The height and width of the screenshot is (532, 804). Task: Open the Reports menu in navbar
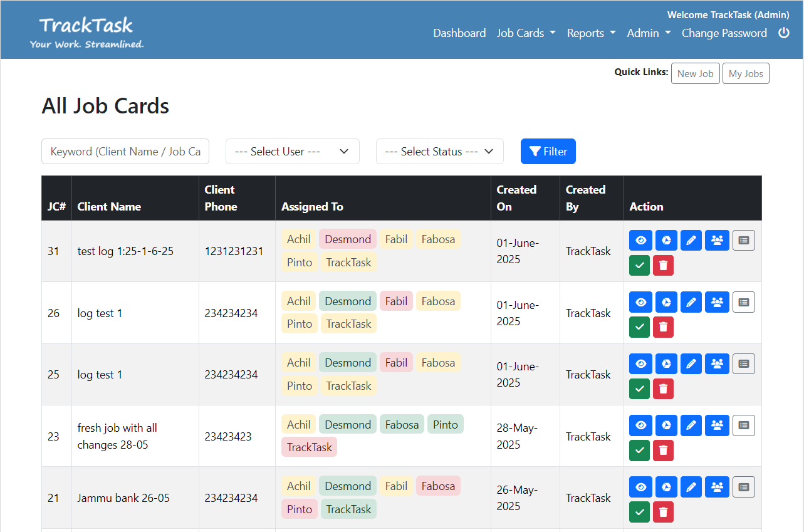[x=591, y=33]
